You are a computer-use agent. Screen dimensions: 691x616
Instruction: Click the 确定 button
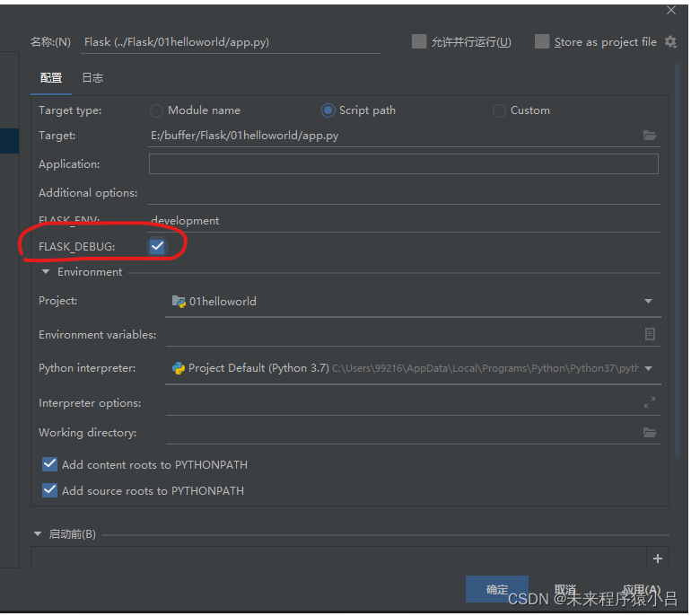pyautogui.click(x=497, y=589)
